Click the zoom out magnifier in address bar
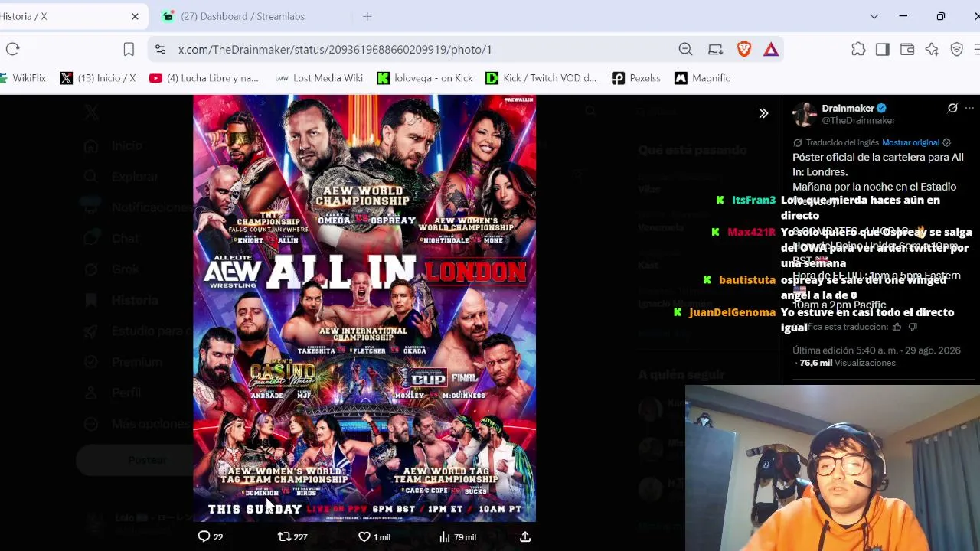 (x=685, y=49)
